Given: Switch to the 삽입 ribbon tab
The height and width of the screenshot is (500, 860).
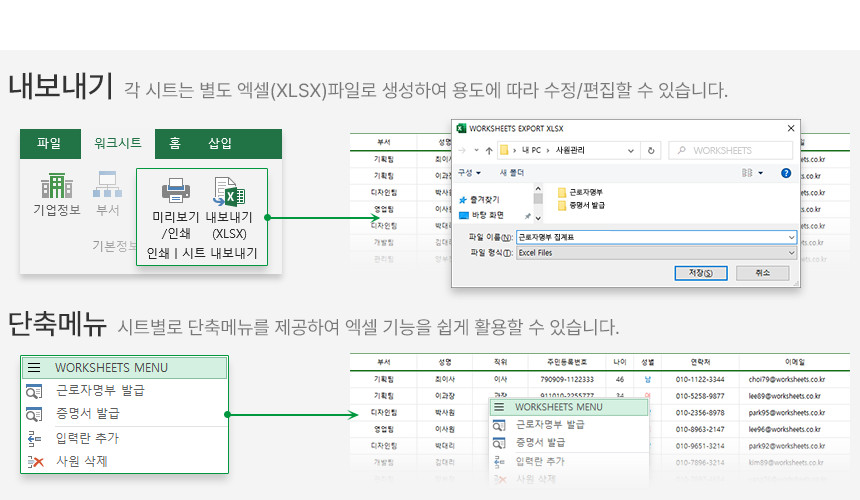Looking at the screenshot, I should [x=220, y=143].
